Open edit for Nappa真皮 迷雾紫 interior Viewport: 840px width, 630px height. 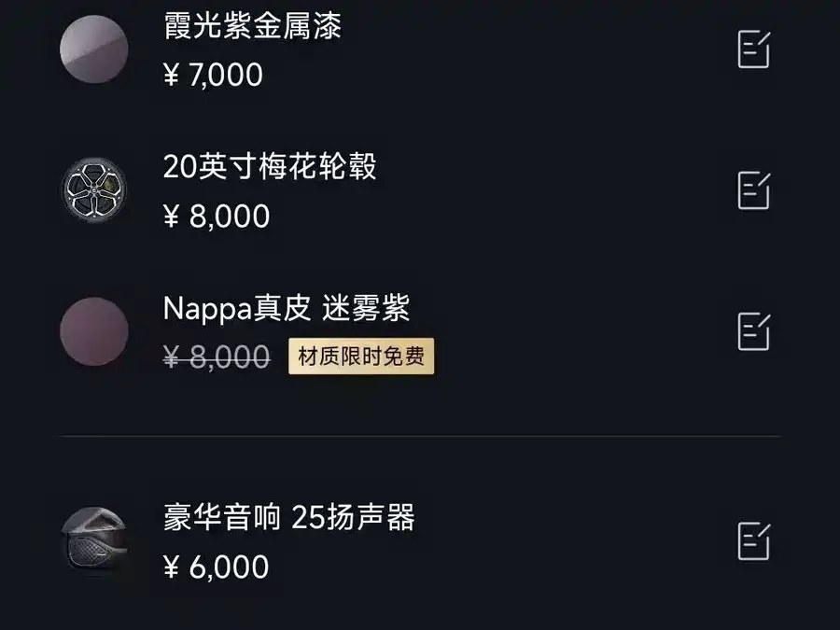click(x=753, y=331)
